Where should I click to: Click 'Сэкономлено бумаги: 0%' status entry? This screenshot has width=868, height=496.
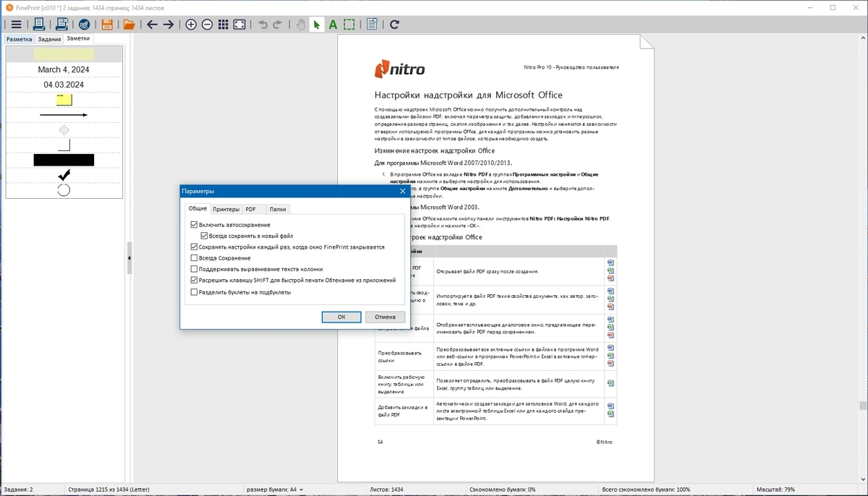point(502,489)
